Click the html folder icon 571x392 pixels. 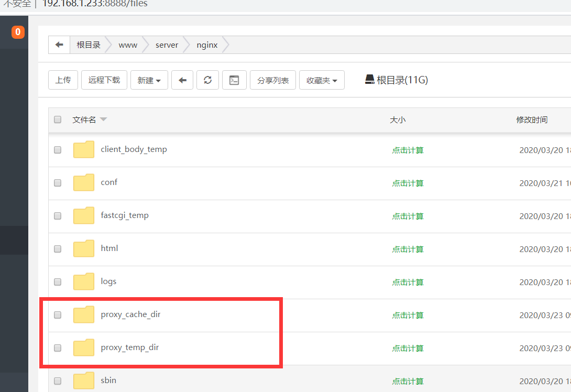click(x=84, y=248)
